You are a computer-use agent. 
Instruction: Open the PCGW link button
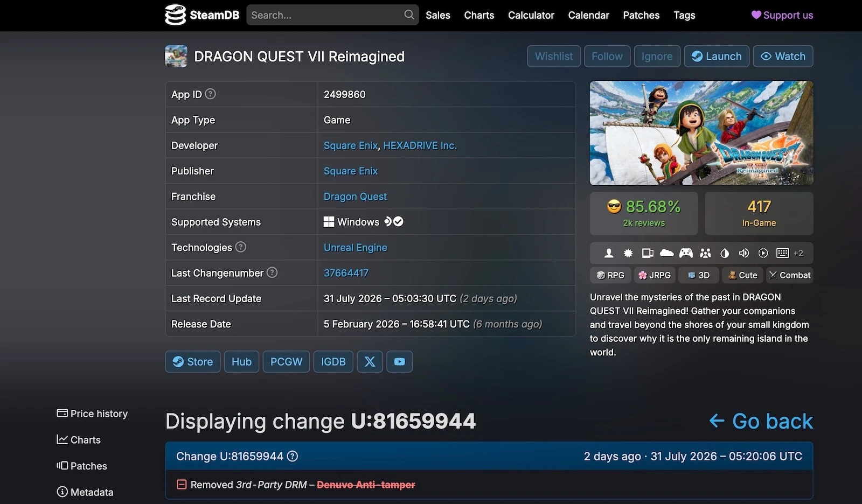286,362
